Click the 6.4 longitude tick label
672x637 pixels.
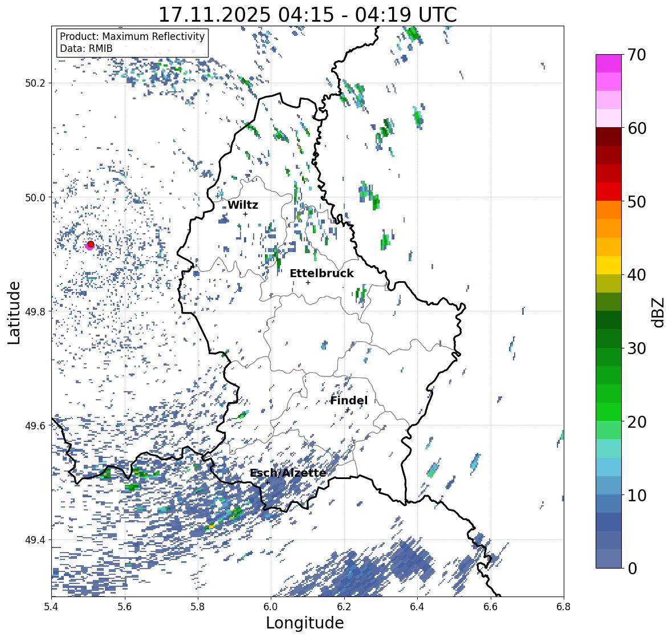[417, 606]
